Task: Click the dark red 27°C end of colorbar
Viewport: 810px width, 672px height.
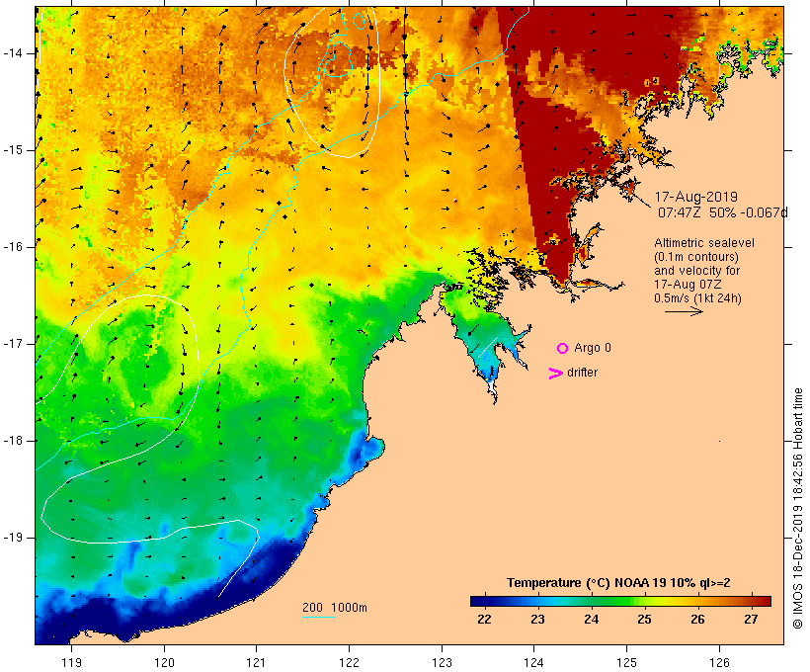Action: [763, 601]
